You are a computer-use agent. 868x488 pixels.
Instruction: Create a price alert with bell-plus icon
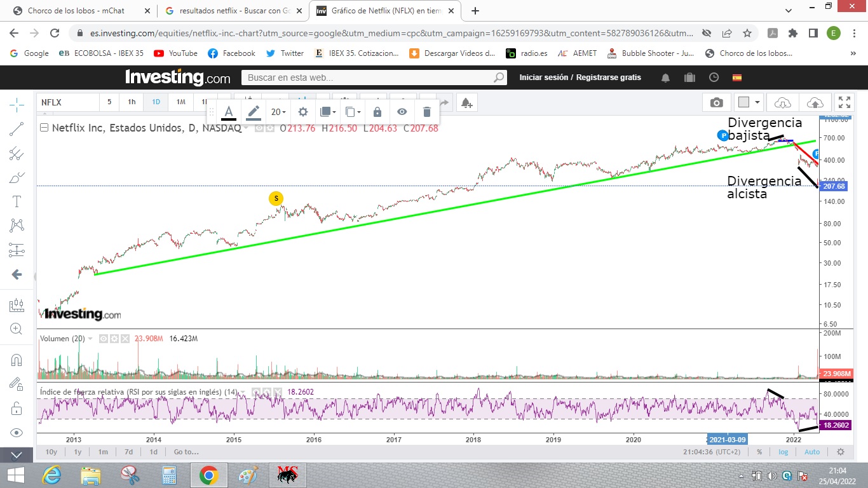coord(466,102)
